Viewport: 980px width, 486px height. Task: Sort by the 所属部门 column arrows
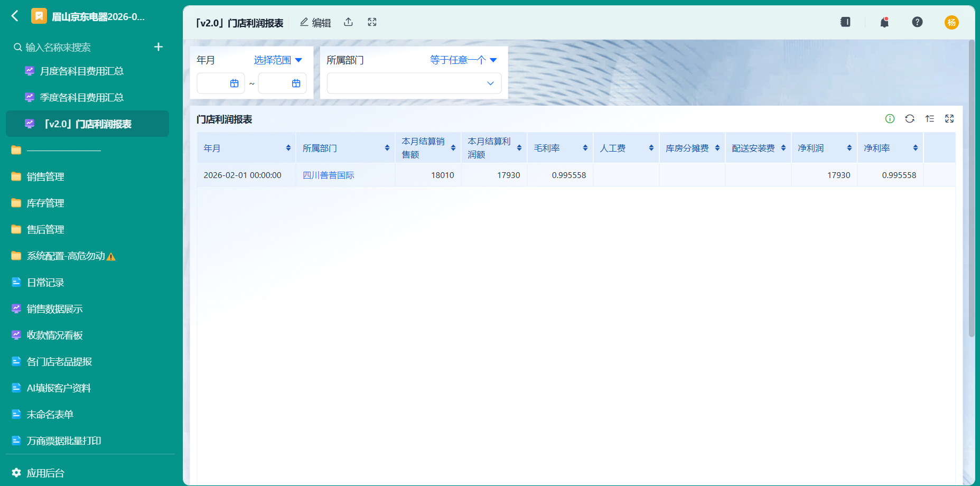(387, 148)
